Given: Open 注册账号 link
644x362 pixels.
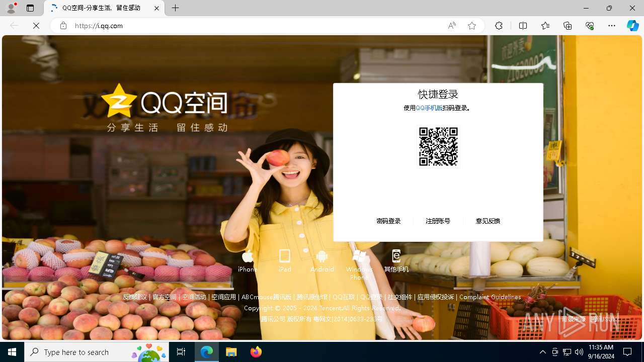Looking at the screenshot, I should coord(438,221).
